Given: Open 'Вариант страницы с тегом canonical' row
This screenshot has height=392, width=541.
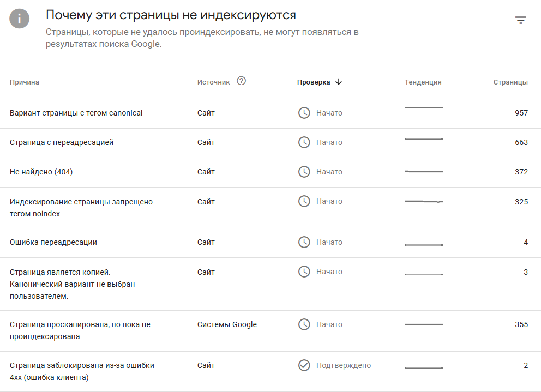Looking at the screenshot, I should [76, 113].
